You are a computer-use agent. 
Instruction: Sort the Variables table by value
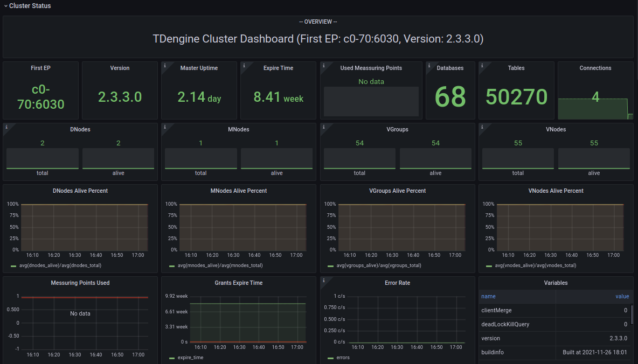(x=622, y=296)
